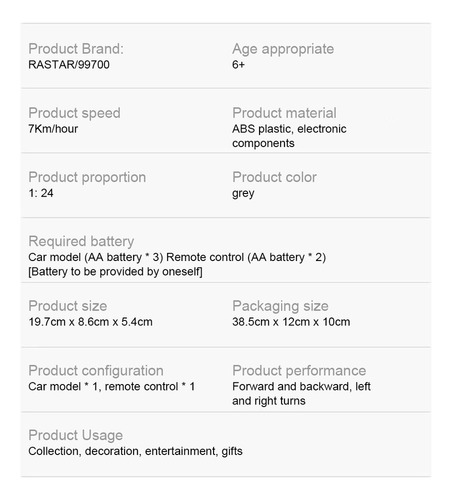Click the Age appropriate heading
The width and height of the screenshot is (452, 500).
283,49
